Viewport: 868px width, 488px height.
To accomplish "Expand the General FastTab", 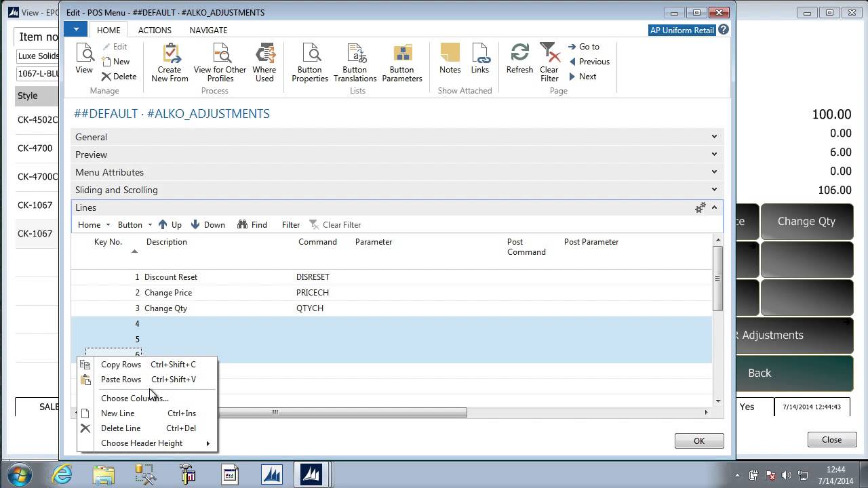I will click(x=397, y=137).
